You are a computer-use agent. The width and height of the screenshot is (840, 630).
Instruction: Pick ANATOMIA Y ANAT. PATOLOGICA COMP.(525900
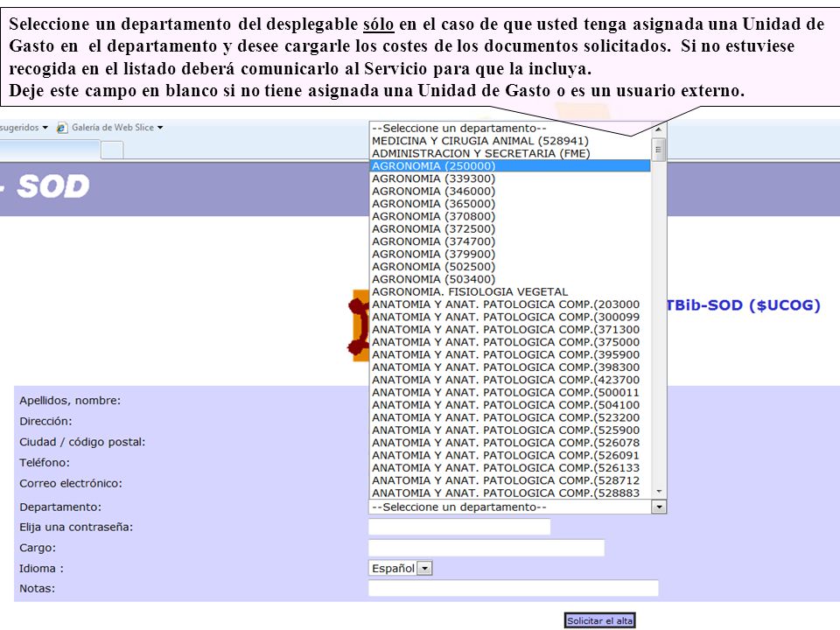pos(510,430)
